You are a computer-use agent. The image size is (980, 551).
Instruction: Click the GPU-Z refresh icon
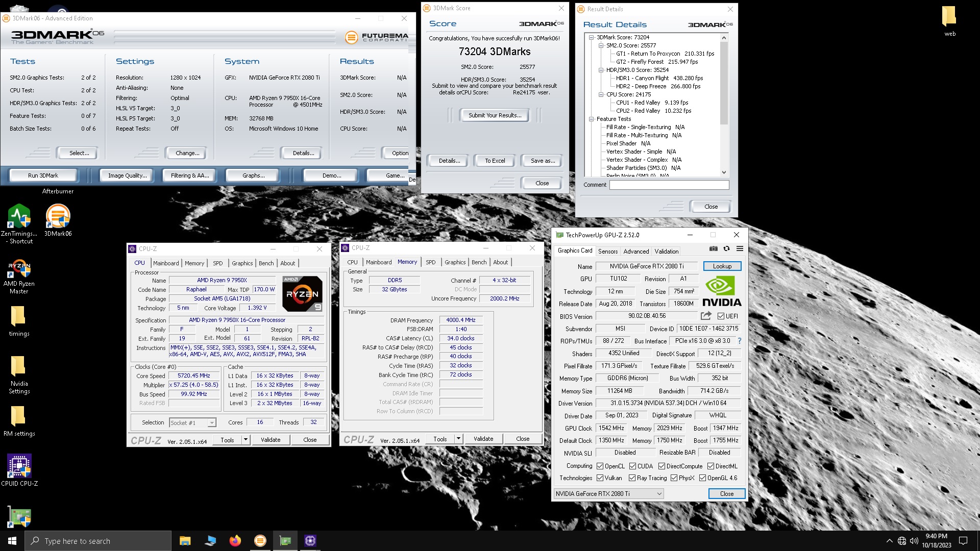pyautogui.click(x=726, y=249)
